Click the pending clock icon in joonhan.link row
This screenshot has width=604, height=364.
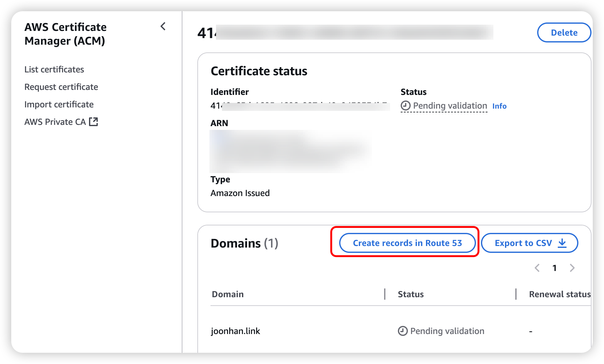point(403,331)
